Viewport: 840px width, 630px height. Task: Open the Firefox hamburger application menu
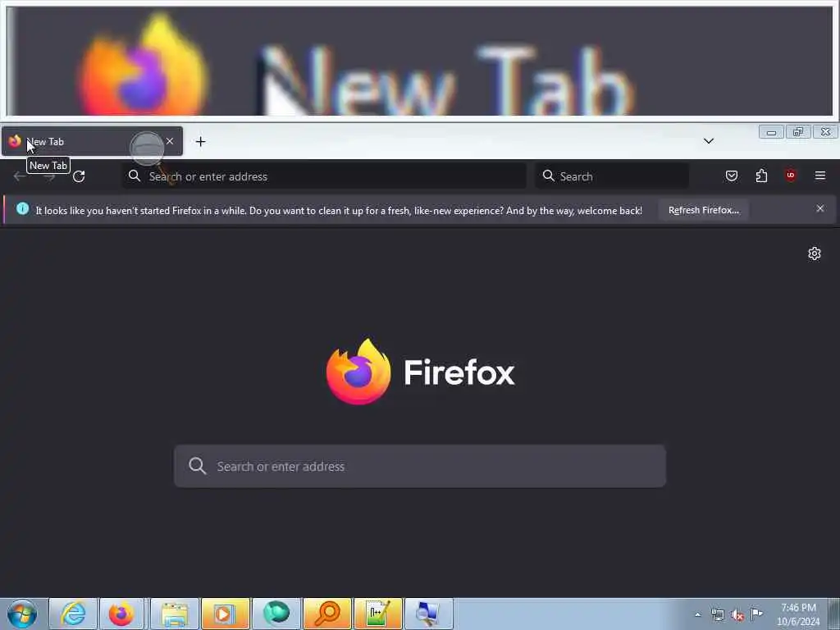point(820,176)
